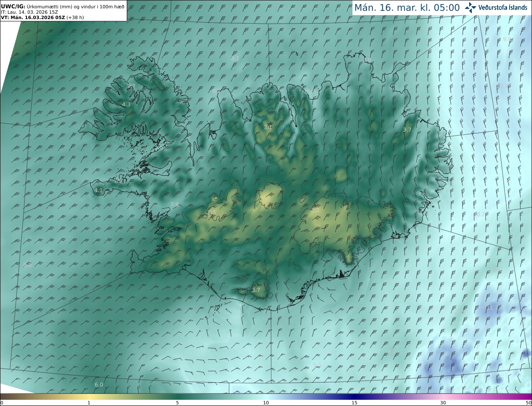The height and width of the screenshot is (406, 532).
Task: Click the 5 tick on the color scale
Action: tap(177, 403)
